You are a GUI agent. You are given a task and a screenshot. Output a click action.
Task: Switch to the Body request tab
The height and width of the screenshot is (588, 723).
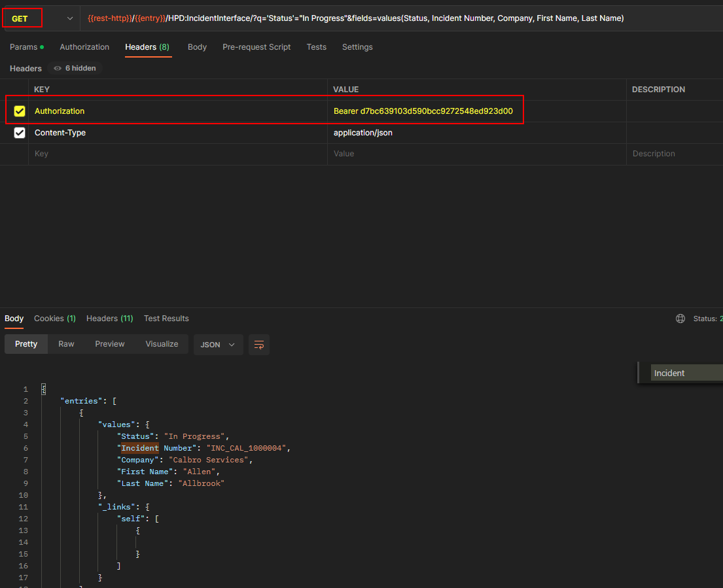click(x=197, y=46)
